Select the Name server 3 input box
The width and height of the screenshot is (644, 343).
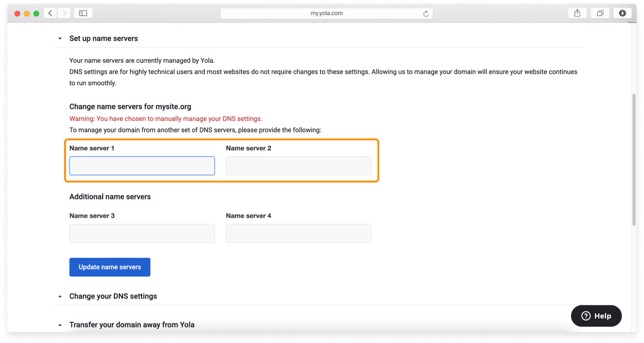[x=142, y=233]
